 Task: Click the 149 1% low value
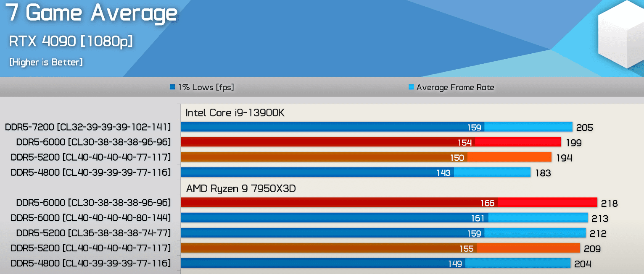(455, 264)
